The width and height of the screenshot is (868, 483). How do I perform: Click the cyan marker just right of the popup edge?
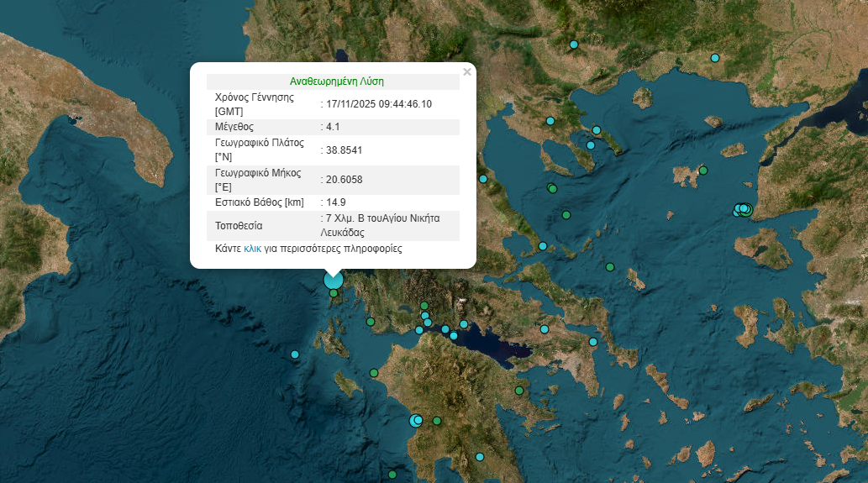pyautogui.click(x=483, y=179)
